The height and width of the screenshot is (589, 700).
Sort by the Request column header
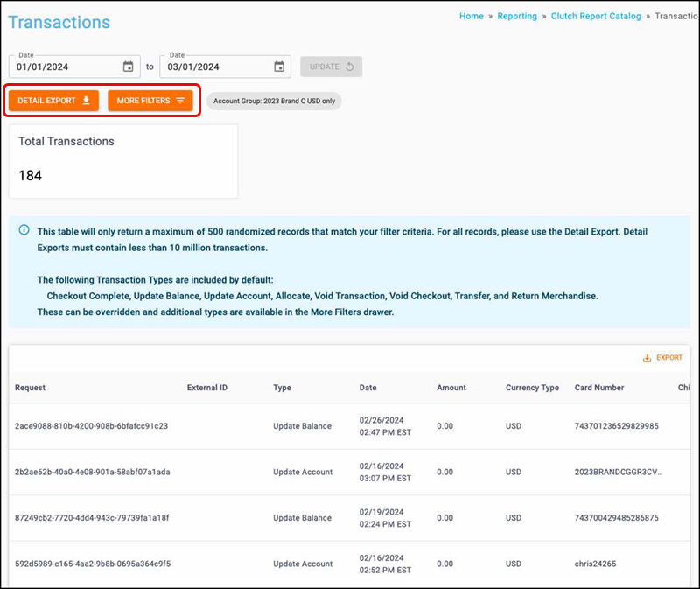pos(30,388)
